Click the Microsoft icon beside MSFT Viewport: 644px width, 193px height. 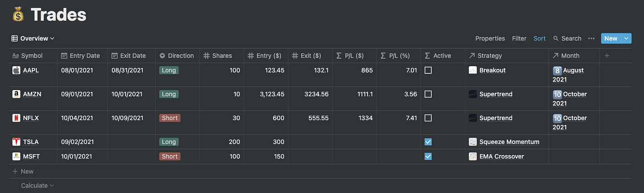coord(16,157)
